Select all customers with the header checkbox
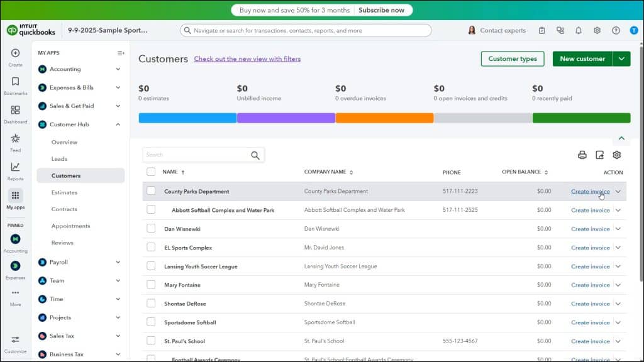The height and width of the screenshot is (362, 644). click(151, 172)
